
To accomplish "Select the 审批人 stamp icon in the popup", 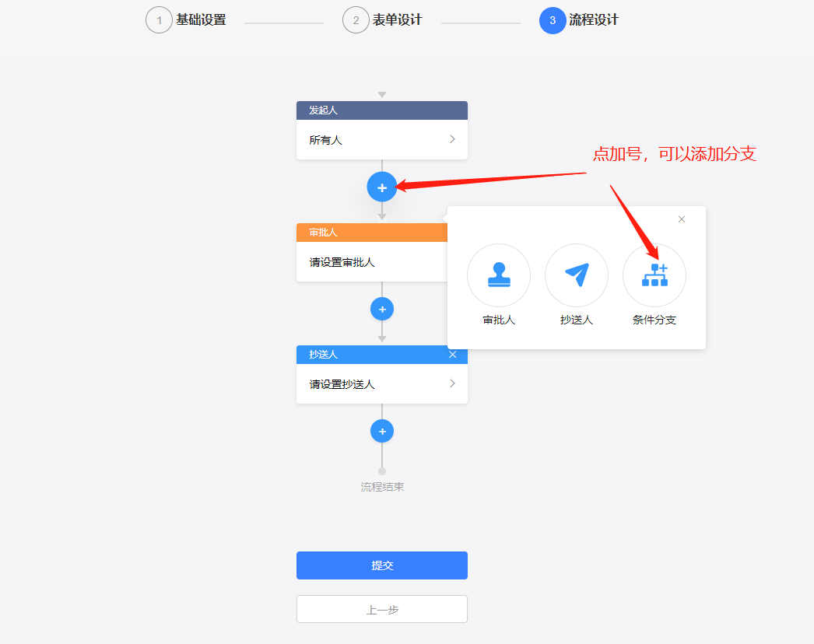I will [499, 275].
